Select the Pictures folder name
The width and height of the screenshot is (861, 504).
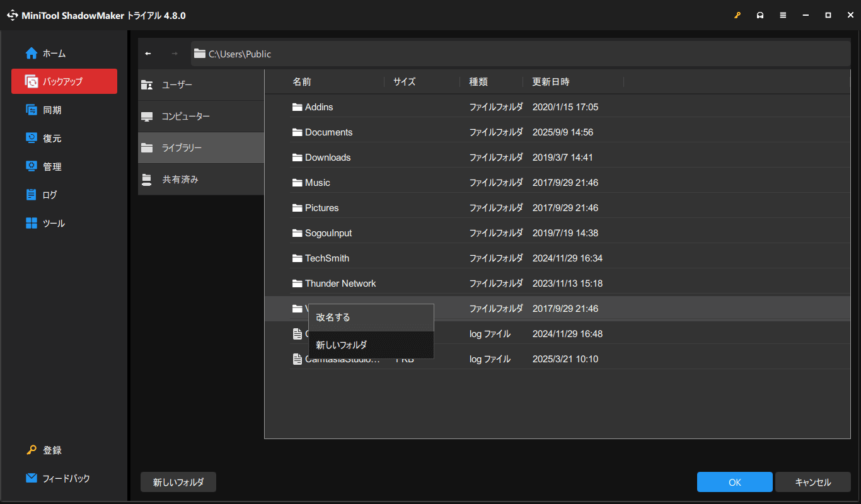pos(322,208)
